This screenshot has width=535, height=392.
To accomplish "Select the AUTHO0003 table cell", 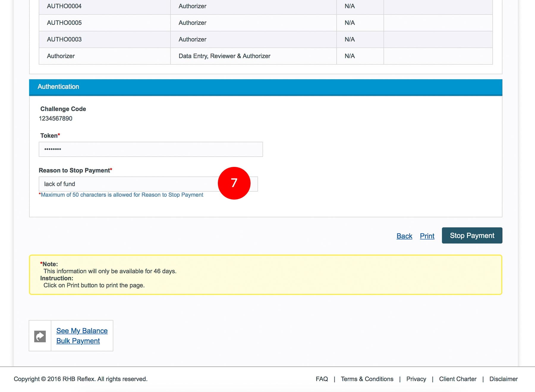I will pos(64,39).
